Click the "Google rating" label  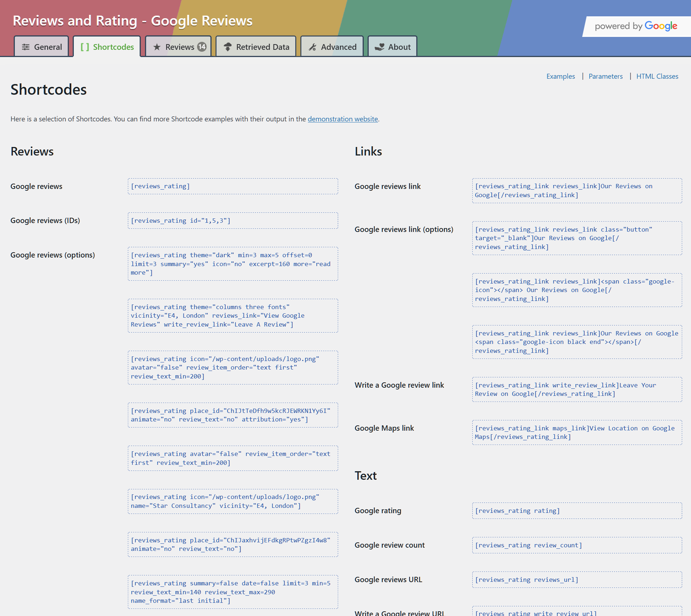(x=378, y=511)
